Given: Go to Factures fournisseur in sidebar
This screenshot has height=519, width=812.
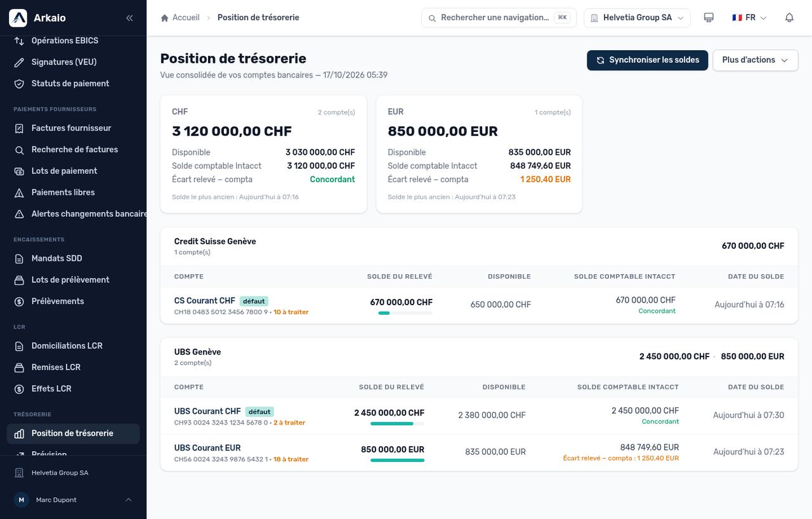Looking at the screenshot, I should click(x=73, y=128).
